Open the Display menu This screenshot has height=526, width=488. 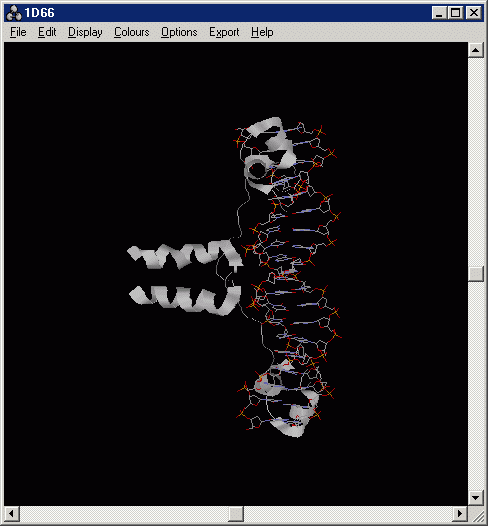(x=85, y=32)
